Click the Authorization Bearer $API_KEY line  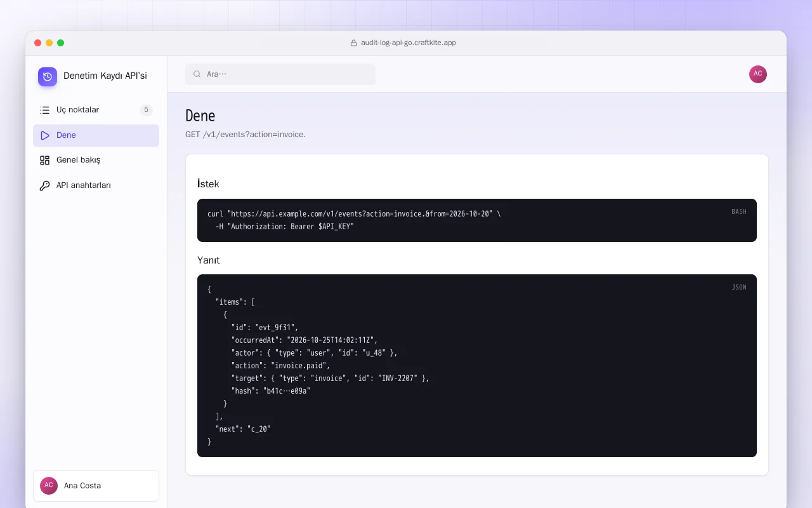point(285,227)
